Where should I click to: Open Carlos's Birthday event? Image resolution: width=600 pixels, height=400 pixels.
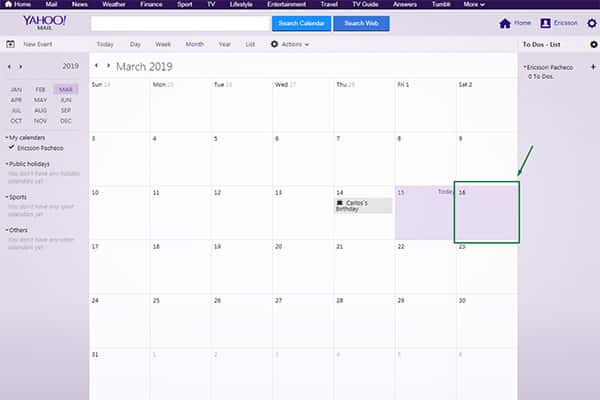coord(363,206)
